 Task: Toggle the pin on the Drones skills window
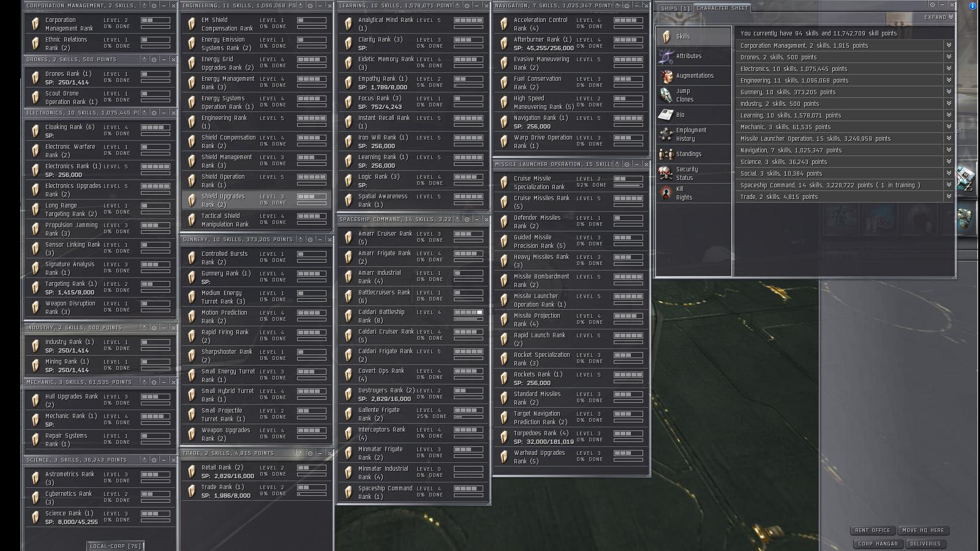click(x=154, y=59)
